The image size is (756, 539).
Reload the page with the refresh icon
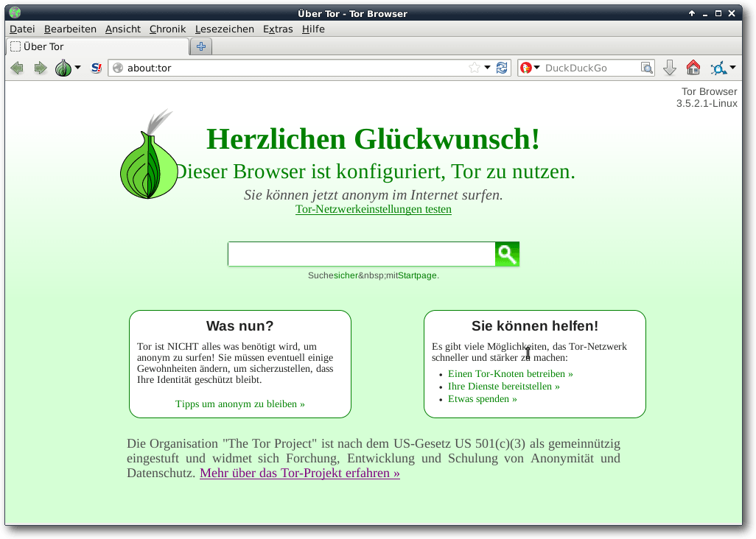pyautogui.click(x=502, y=68)
